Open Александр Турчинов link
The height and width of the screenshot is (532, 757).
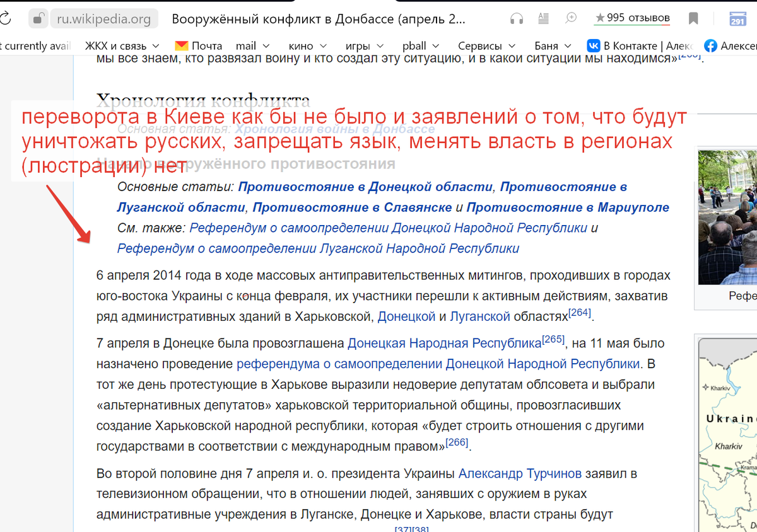(521, 473)
